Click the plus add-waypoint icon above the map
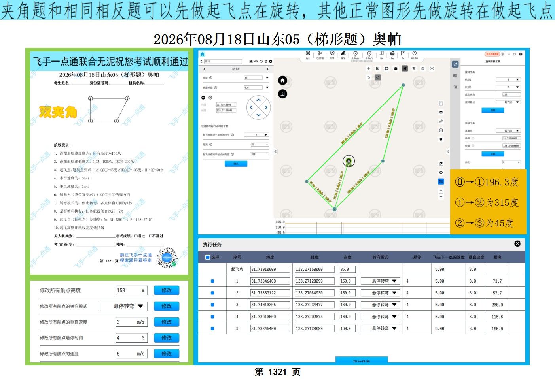The image size is (555, 392). tap(369, 68)
